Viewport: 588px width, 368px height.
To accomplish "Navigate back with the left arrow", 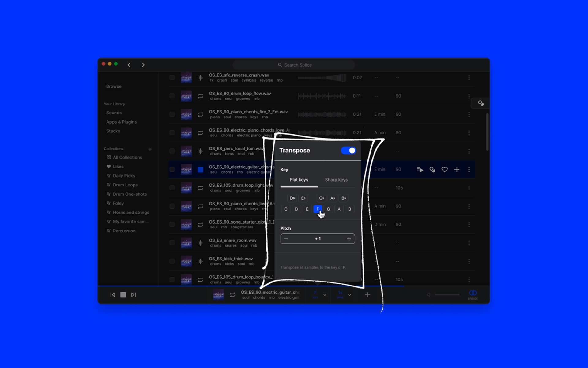I will point(129,65).
